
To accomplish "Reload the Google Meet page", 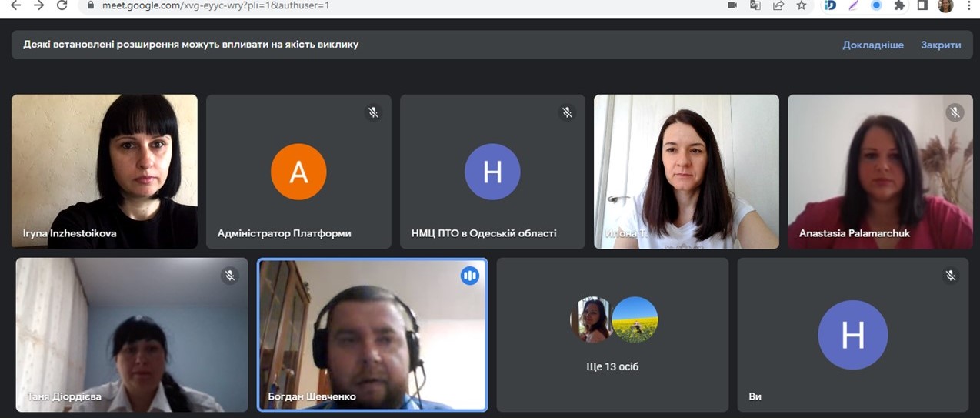I will [62, 5].
